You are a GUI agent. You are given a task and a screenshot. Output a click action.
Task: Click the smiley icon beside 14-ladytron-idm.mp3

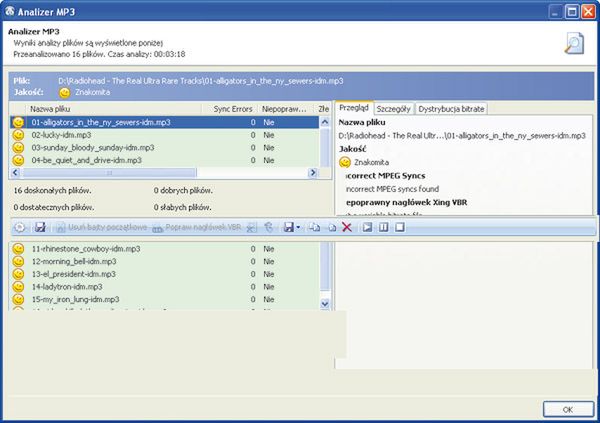click(18, 286)
